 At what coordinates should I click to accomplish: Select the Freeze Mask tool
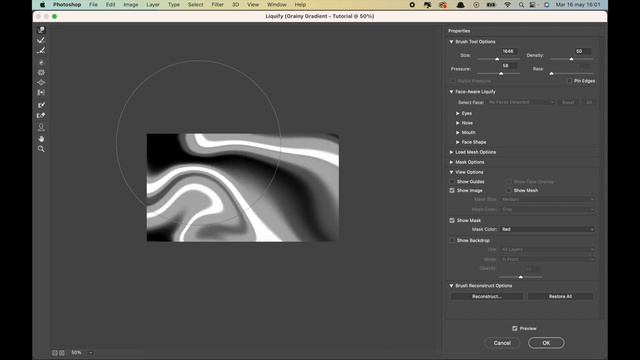[x=41, y=105]
